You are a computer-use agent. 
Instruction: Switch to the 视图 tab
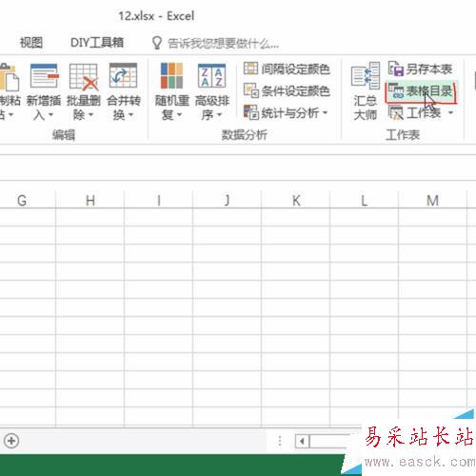pyautogui.click(x=31, y=43)
